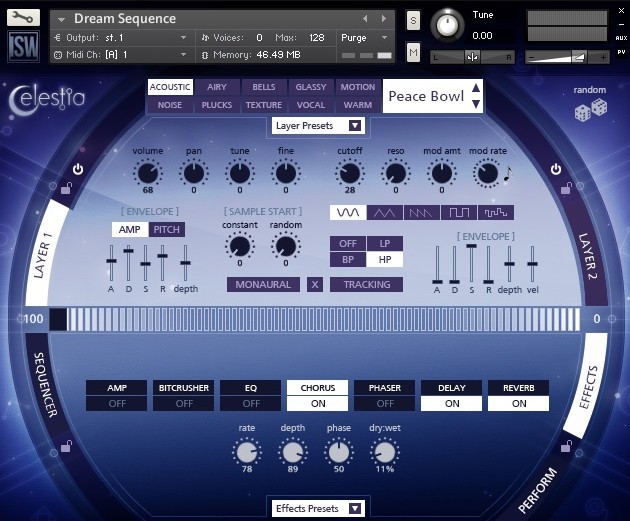Screen dimensions: 630x521
Task: Toggle the AMP effect OFF switch
Action: [117, 403]
